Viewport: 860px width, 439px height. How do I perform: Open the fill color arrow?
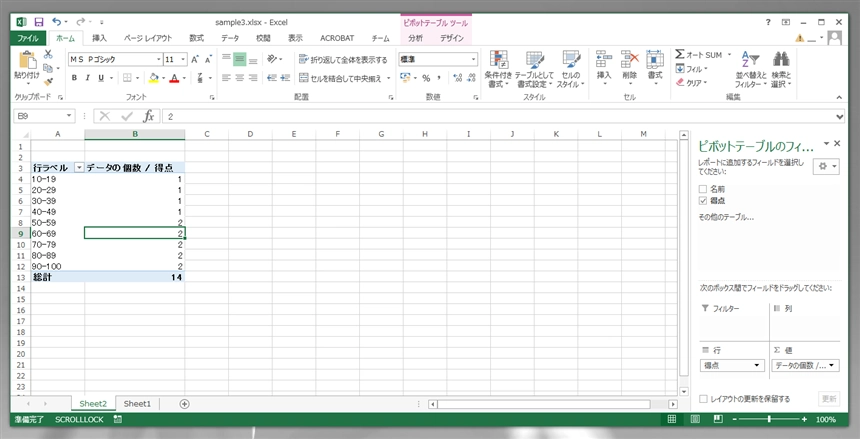click(x=163, y=78)
